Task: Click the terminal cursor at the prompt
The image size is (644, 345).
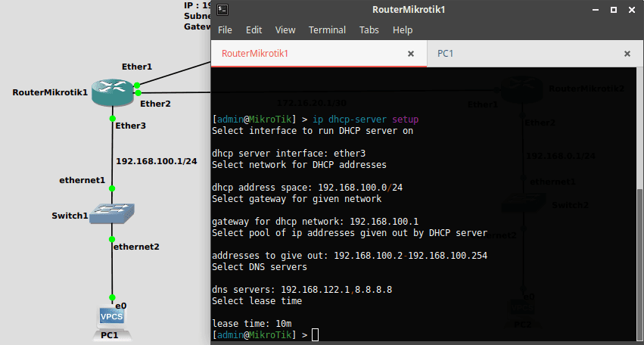Action: tap(315, 334)
